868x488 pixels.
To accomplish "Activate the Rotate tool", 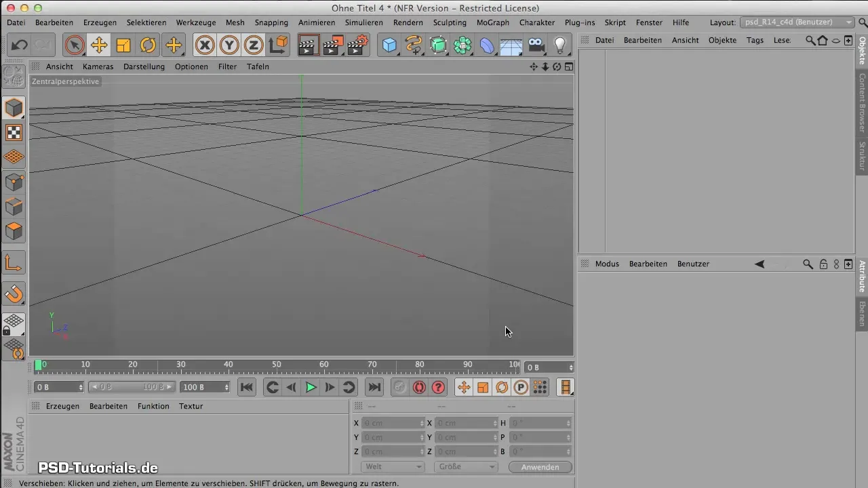I will (148, 45).
